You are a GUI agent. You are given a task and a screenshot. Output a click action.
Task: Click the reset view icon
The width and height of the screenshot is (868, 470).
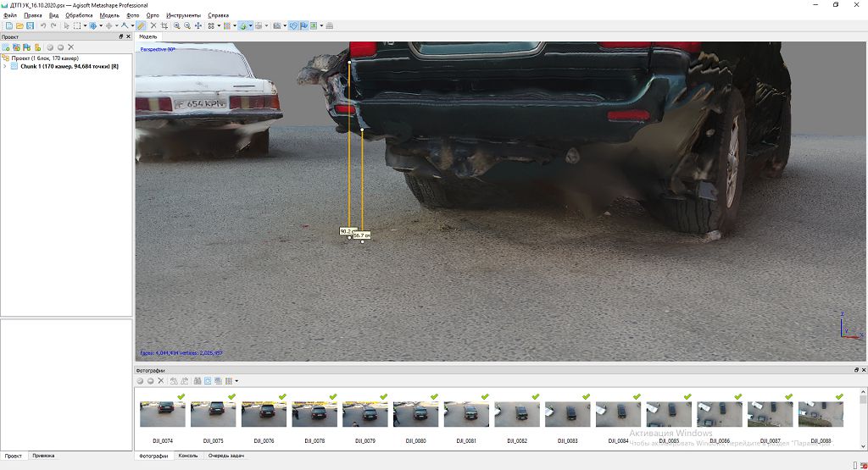[x=198, y=25]
